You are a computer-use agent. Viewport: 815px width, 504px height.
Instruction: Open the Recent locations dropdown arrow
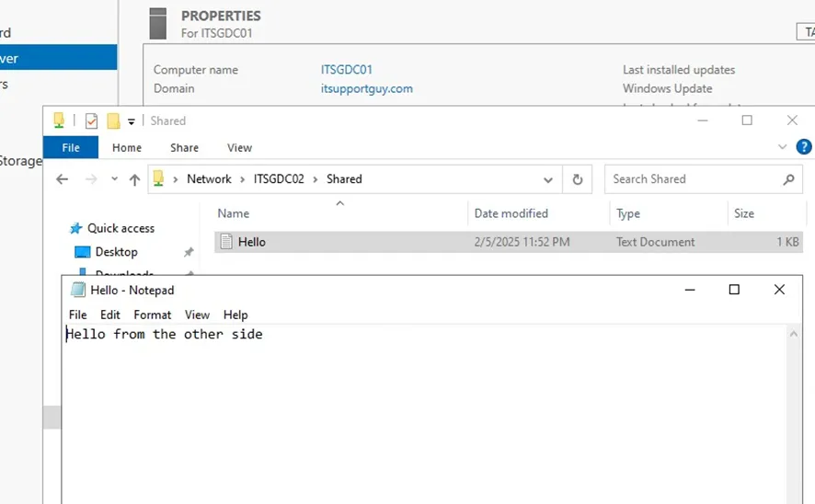(x=114, y=179)
